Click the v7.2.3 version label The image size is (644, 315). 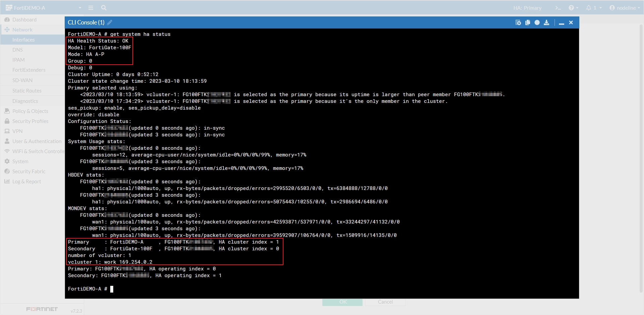pos(76,311)
